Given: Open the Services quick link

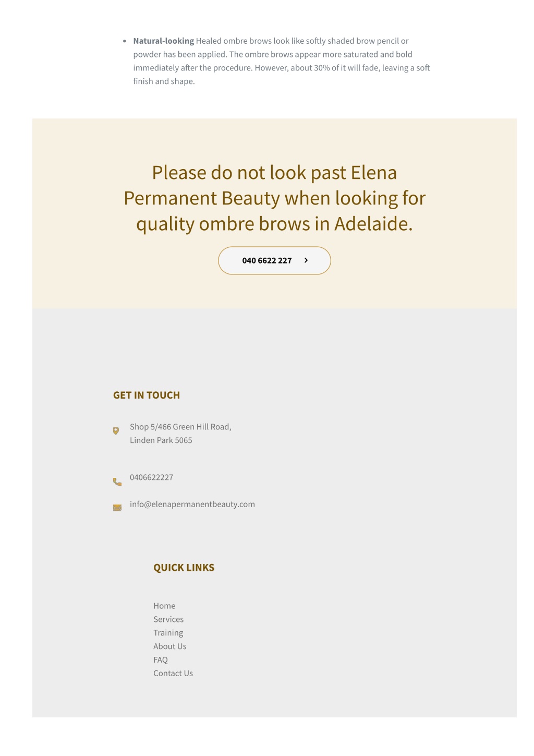Looking at the screenshot, I should pos(168,619).
